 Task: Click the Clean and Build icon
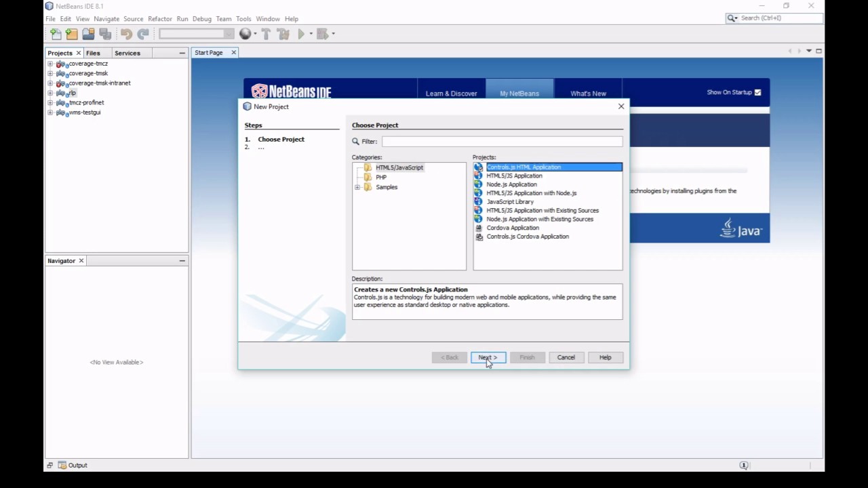tap(283, 34)
